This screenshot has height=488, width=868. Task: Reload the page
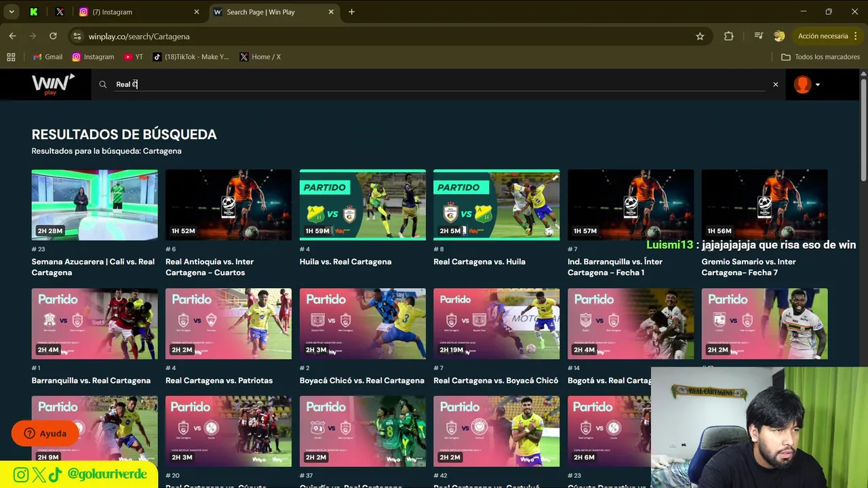coord(53,36)
